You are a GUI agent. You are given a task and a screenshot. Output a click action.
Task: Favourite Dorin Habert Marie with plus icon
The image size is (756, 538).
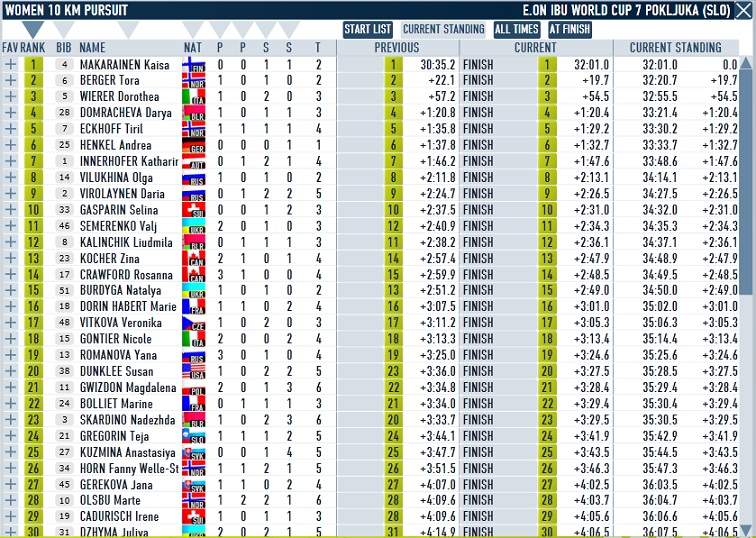pos(10,307)
